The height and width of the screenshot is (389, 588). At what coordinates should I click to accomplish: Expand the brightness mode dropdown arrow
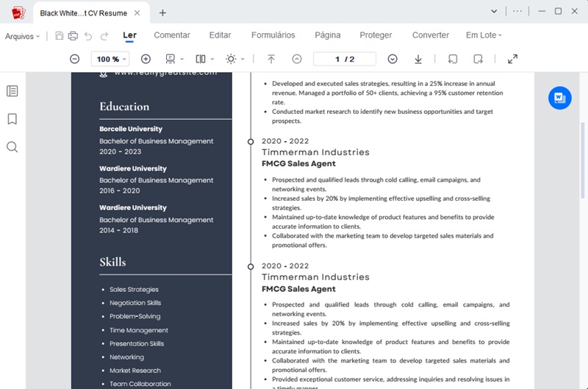pyautogui.click(x=243, y=59)
